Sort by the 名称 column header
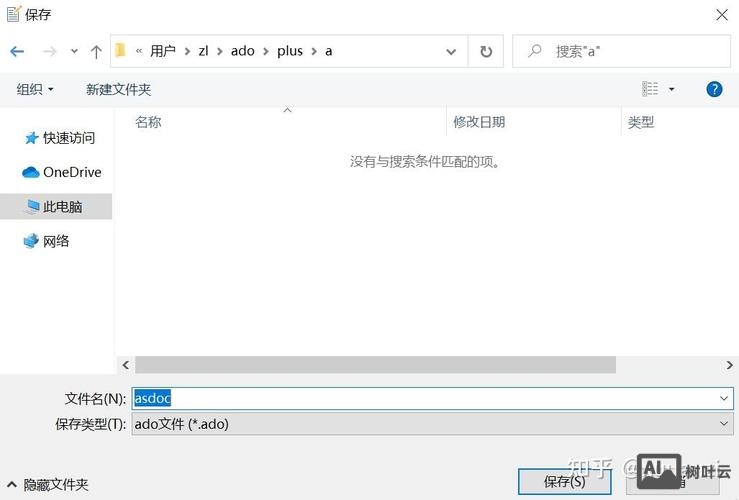Viewport: 739px width, 500px height. coord(148,122)
